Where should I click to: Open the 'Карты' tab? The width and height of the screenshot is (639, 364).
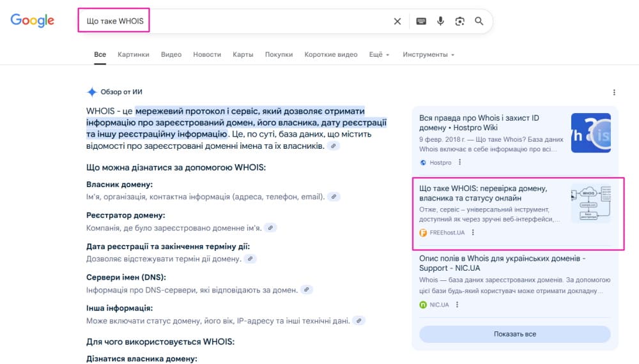click(x=243, y=54)
